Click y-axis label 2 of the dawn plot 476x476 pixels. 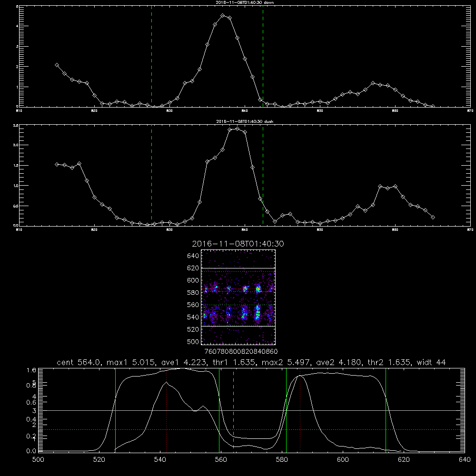coord(17,67)
